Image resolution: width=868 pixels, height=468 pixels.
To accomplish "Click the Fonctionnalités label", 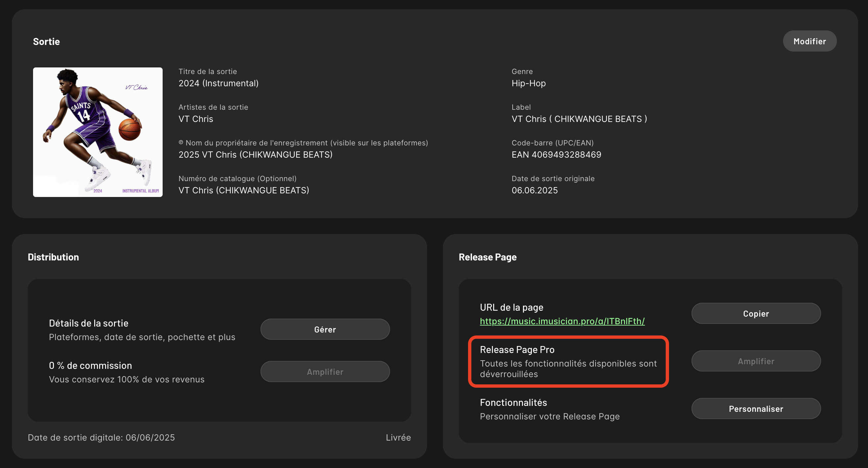I will [x=513, y=402].
